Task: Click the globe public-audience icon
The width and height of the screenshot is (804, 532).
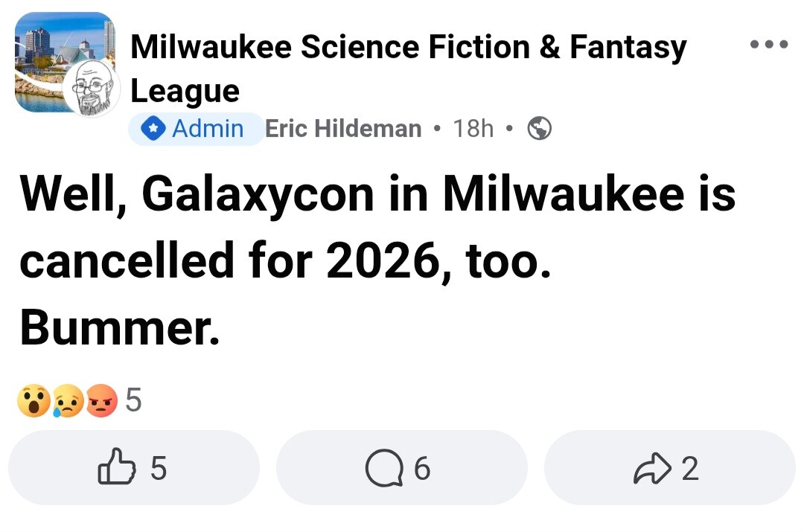Action: click(539, 129)
